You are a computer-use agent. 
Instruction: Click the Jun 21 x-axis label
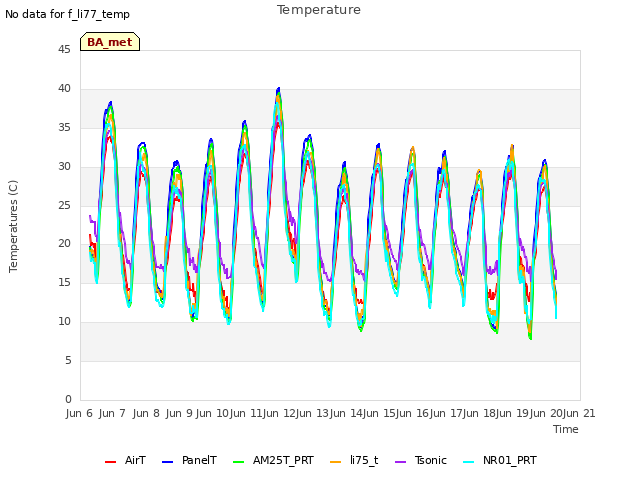[579, 413]
